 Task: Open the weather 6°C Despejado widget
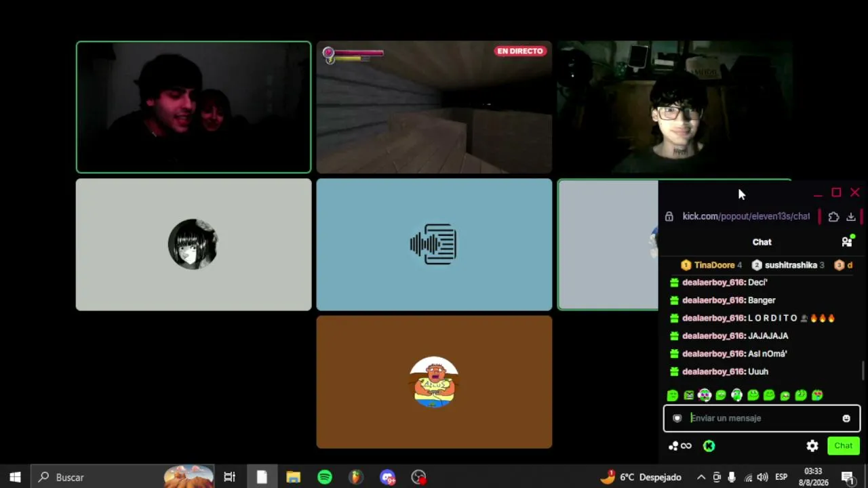coord(641,477)
